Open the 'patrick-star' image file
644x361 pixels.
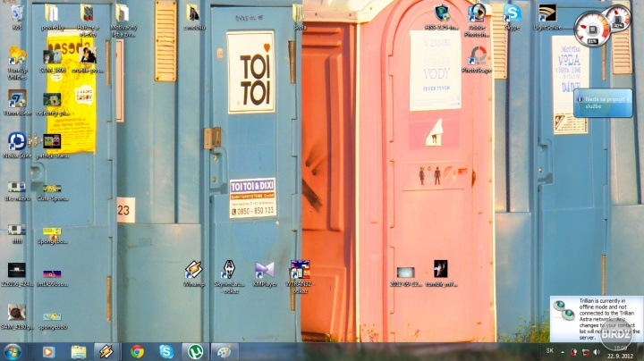point(52,146)
